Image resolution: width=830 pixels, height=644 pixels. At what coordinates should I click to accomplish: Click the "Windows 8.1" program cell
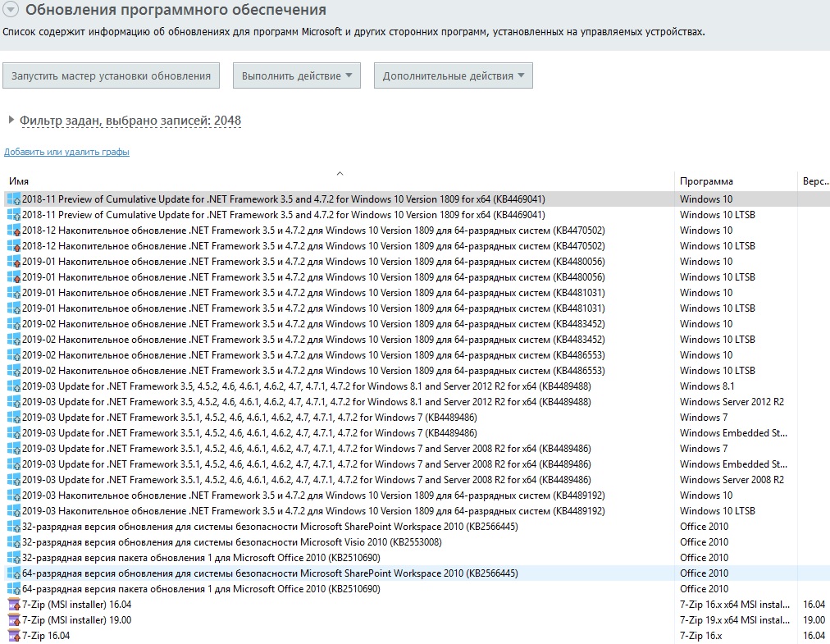coord(707,386)
